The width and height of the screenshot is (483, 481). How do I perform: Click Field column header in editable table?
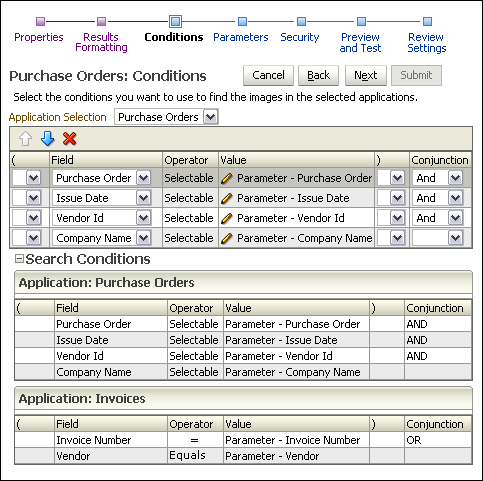[x=106, y=160]
